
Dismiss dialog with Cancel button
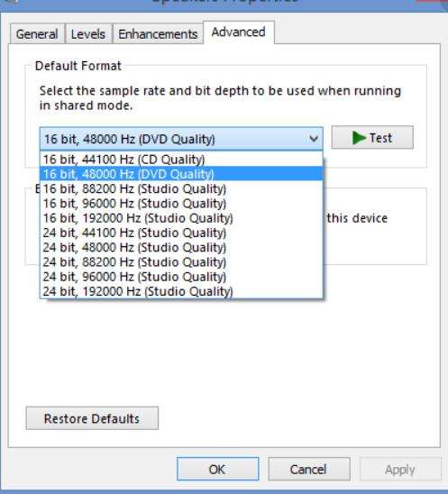pyautogui.click(x=309, y=469)
